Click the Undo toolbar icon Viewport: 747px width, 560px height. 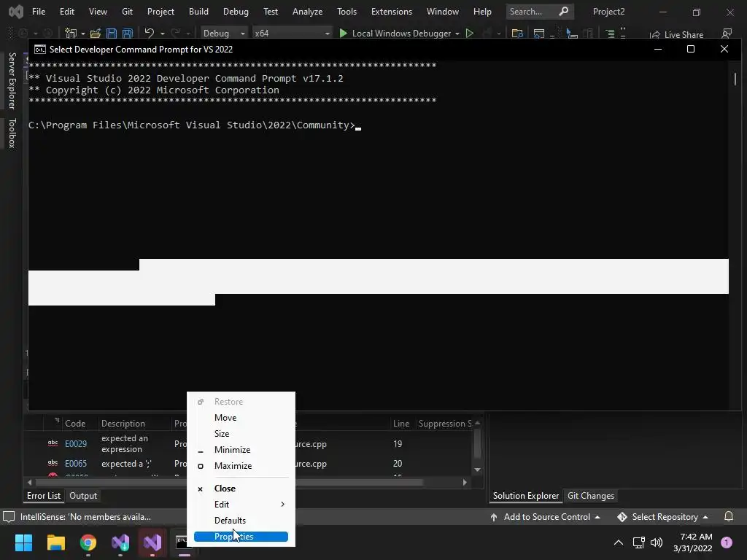[x=149, y=33]
